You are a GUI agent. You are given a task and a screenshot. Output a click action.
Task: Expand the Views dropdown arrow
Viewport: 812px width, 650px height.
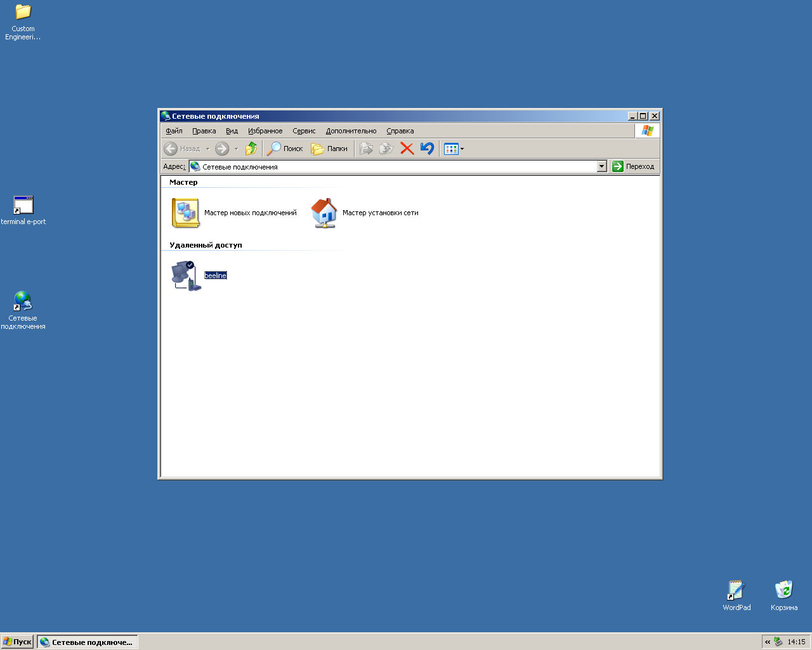tap(462, 149)
